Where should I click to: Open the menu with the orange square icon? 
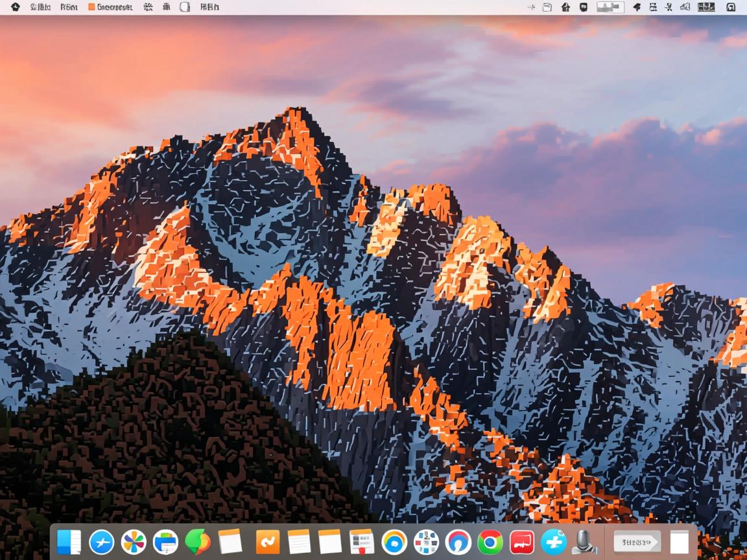point(110,7)
